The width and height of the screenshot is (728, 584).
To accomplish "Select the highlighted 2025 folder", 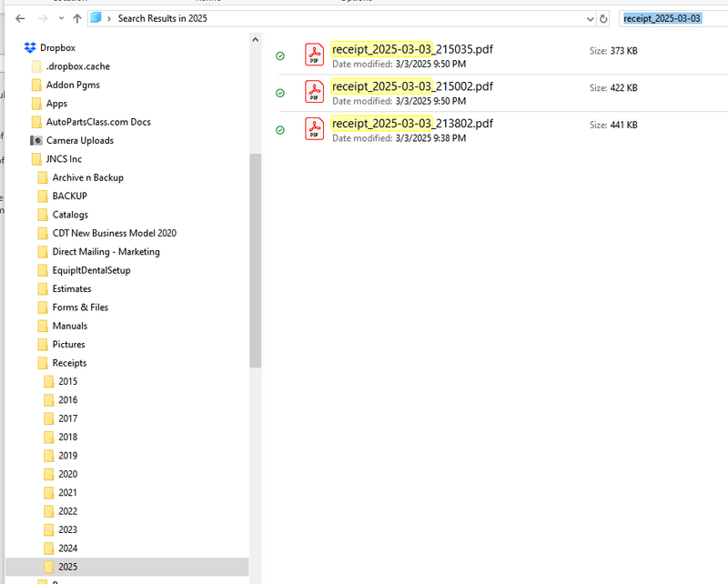I will click(x=126, y=568).
